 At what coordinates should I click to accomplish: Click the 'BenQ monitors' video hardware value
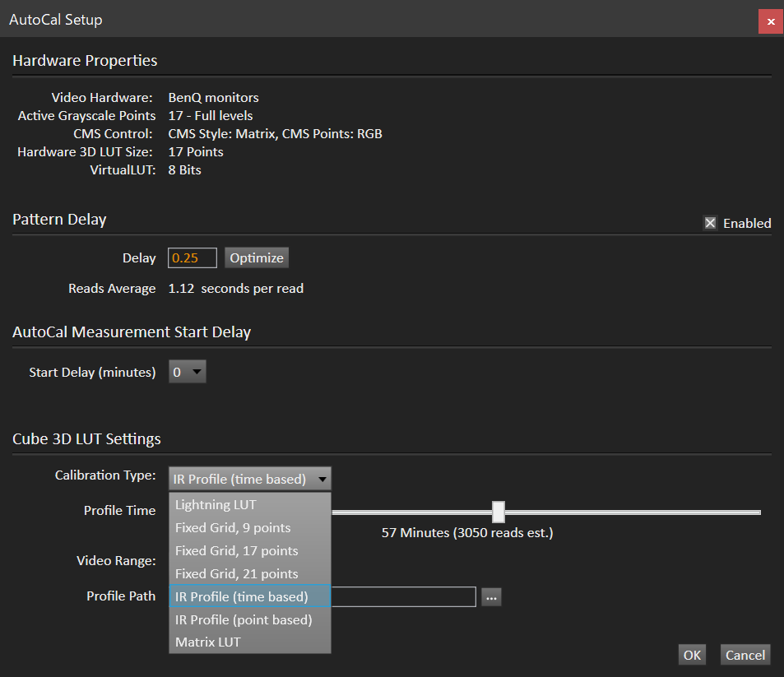(x=214, y=98)
